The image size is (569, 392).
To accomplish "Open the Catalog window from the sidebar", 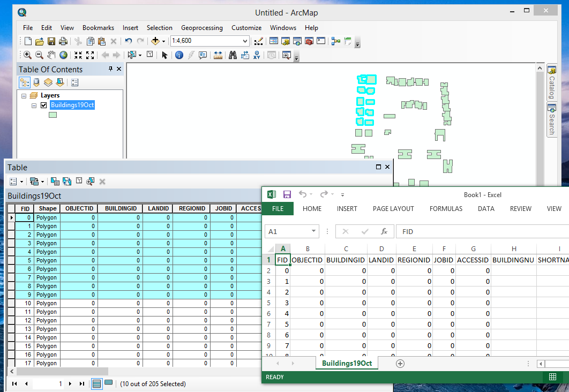I will click(551, 80).
